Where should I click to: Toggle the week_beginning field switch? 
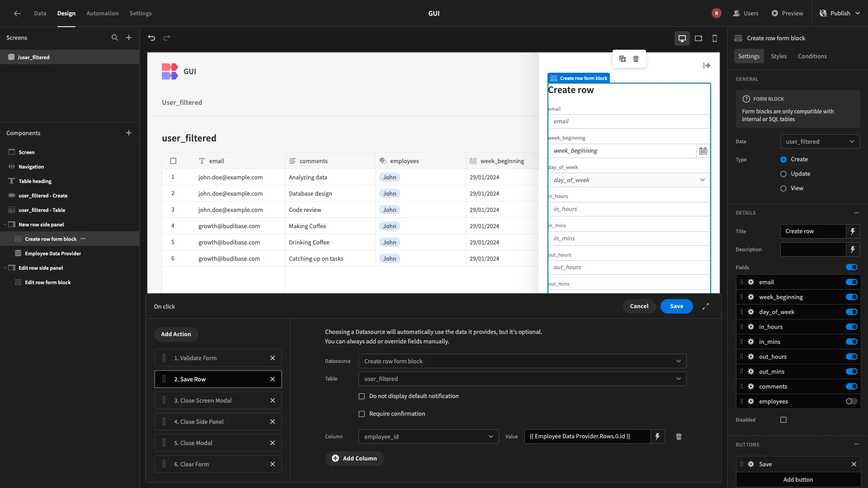coord(852,297)
